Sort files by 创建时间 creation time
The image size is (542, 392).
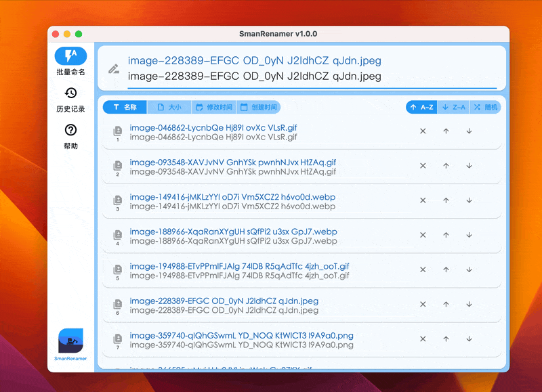tap(258, 107)
